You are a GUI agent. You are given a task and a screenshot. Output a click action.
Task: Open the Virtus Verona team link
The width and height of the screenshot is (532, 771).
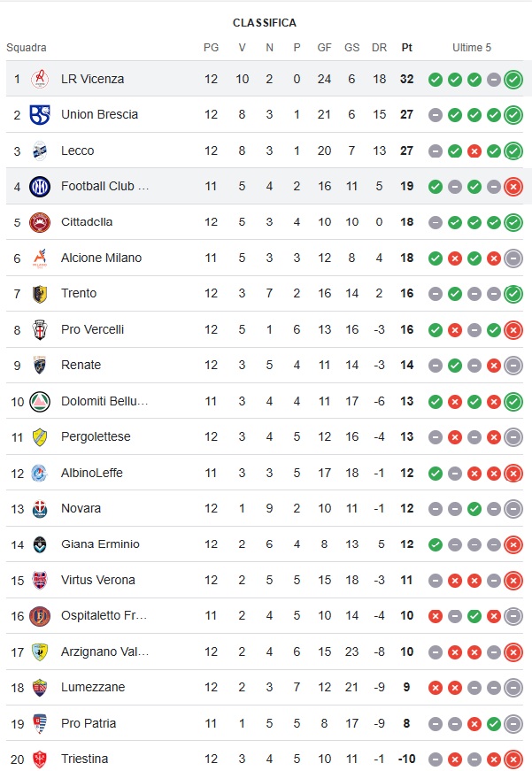pyautogui.click(x=98, y=580)
